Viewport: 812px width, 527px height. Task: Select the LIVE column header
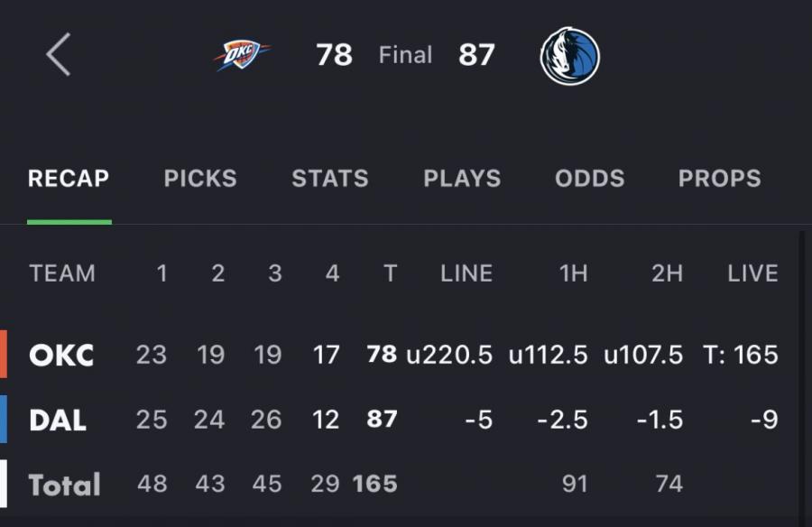752,273
